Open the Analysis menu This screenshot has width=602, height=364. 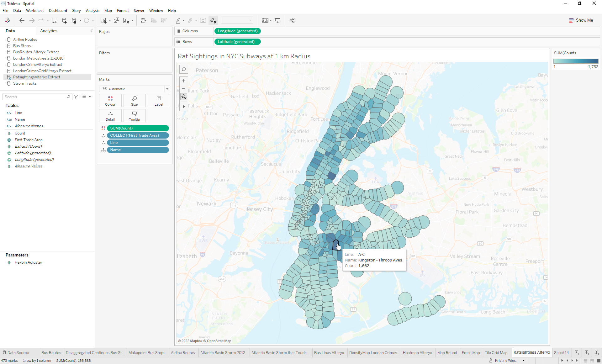tap(92, 11)
